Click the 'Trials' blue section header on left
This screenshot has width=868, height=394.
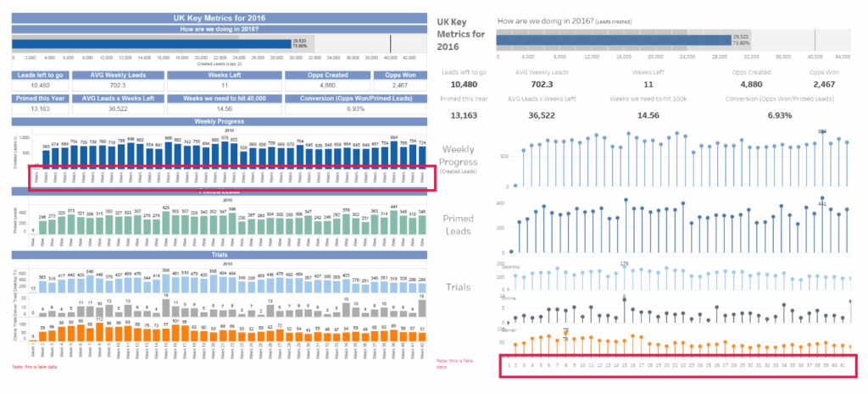(220, 254)
